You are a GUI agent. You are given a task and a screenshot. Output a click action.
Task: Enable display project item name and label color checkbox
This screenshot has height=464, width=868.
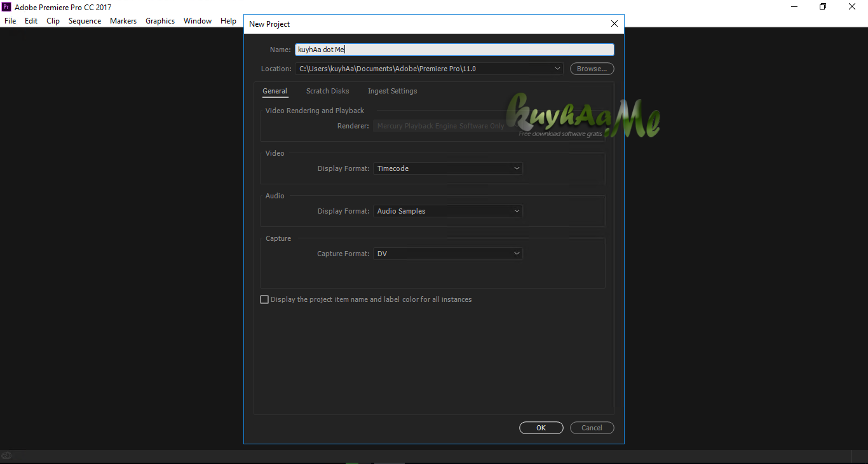264,299
